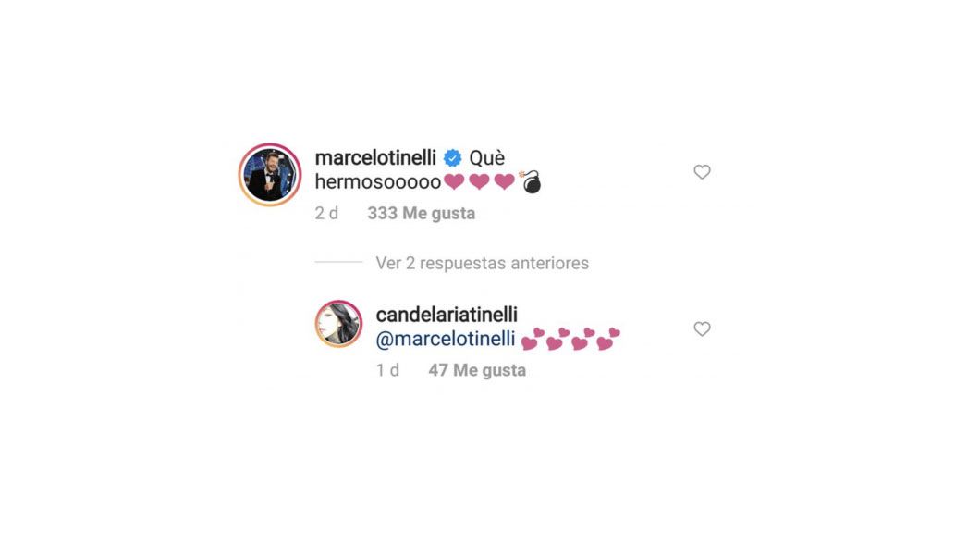Click the line beside Ver 2 respuestas
980x533 pixels.
click(x=338, y=262)
